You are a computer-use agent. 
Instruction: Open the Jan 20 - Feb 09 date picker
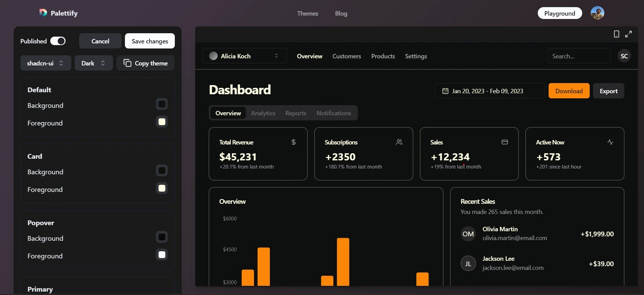pos(490,91)
